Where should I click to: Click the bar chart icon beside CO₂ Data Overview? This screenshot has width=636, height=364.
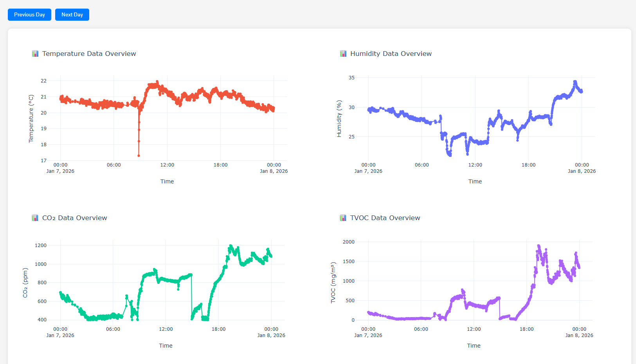[35, 217]
